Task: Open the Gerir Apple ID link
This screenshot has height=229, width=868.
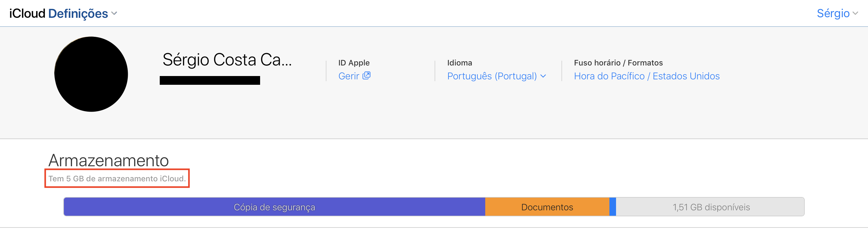Action: (x=349, y=76)
